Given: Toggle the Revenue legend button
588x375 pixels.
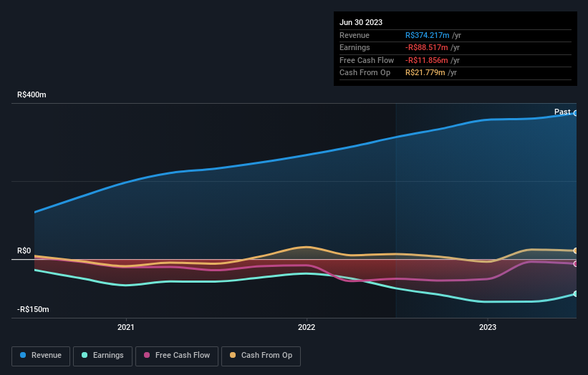Looking at the screenshot, I should point(41,356).
